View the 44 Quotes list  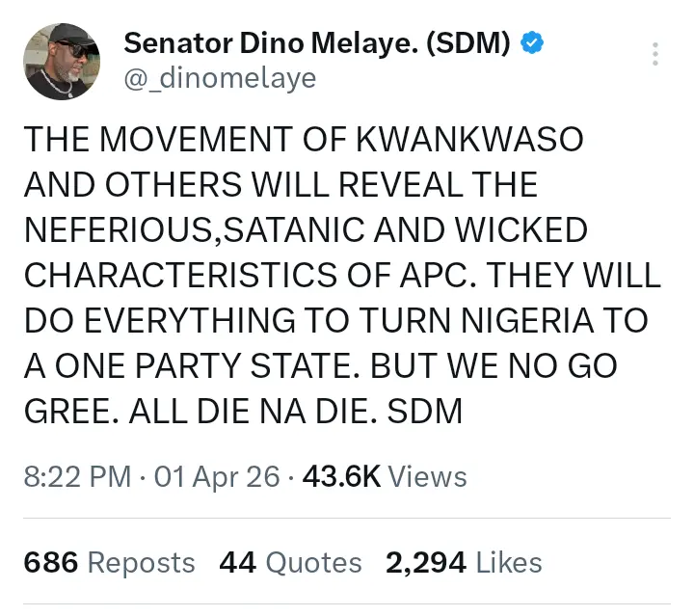[291, 562]
